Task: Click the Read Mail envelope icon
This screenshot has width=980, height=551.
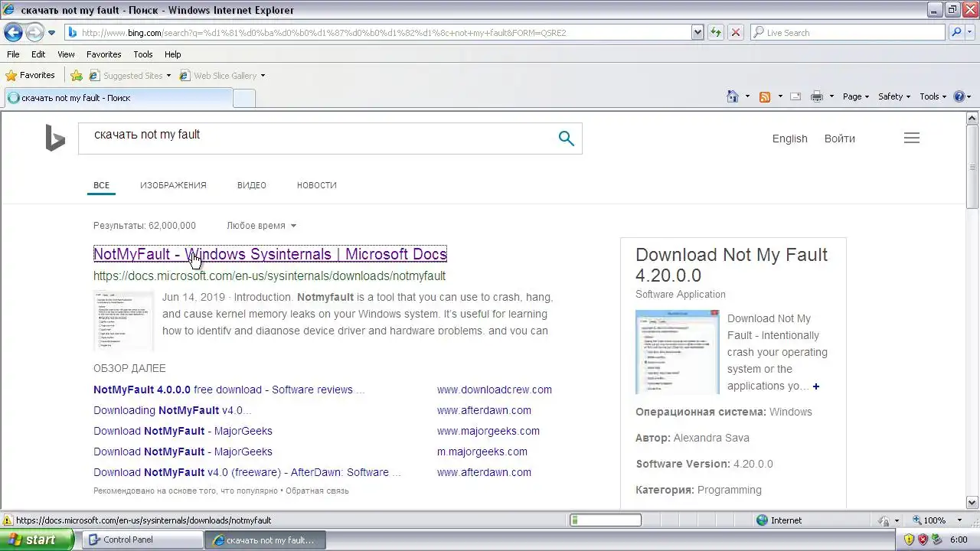Action: click(x=795, y=96)
